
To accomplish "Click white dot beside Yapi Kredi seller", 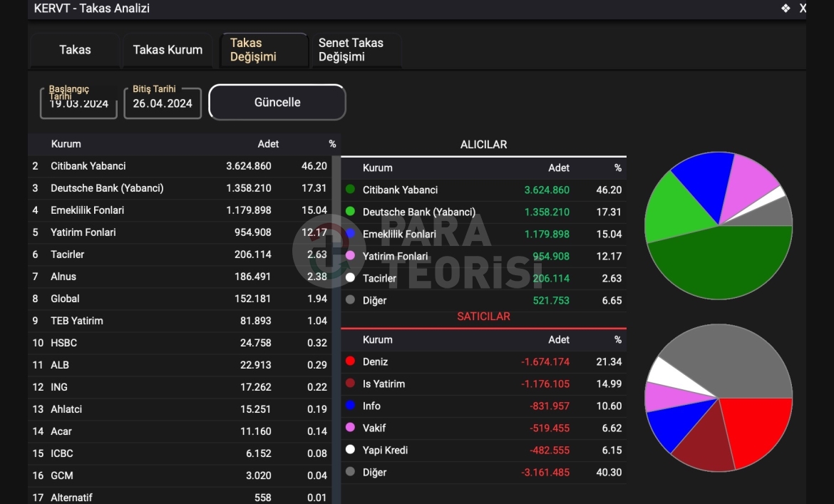I will point(350,450).
